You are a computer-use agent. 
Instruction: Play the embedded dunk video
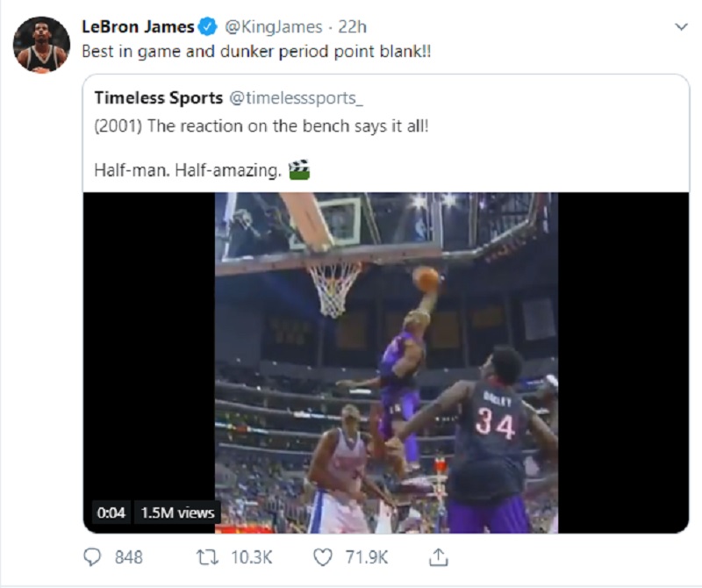click(386, 362)
